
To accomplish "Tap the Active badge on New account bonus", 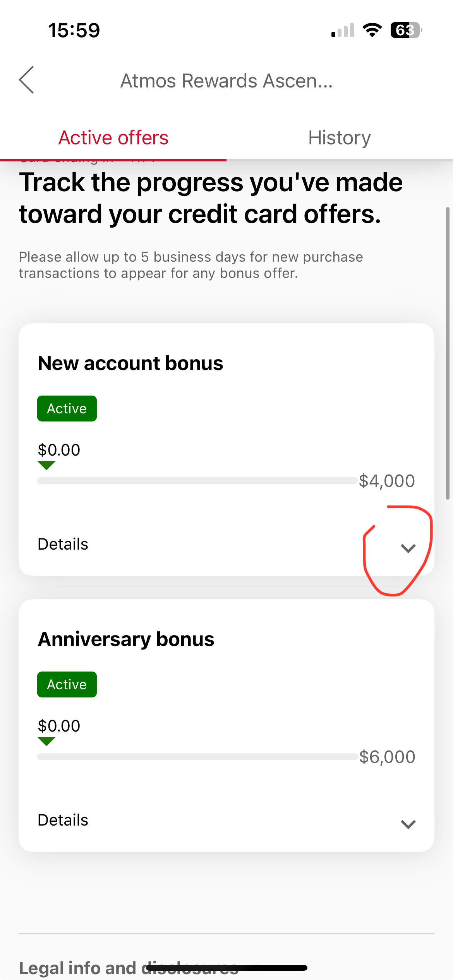I will point(67,409).
